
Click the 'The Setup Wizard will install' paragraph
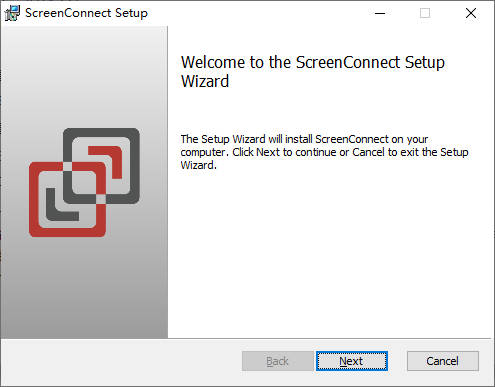(324, 152)
